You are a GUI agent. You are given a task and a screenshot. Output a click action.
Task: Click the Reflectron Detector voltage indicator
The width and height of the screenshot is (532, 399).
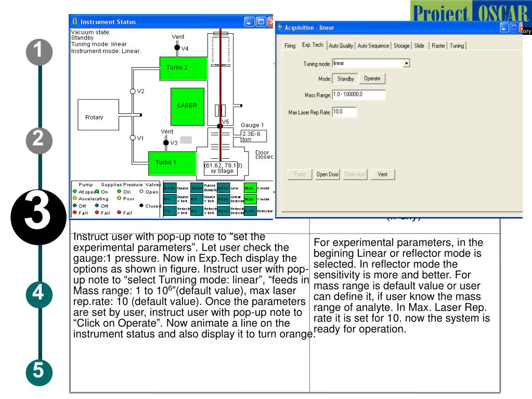click(223, 211)
